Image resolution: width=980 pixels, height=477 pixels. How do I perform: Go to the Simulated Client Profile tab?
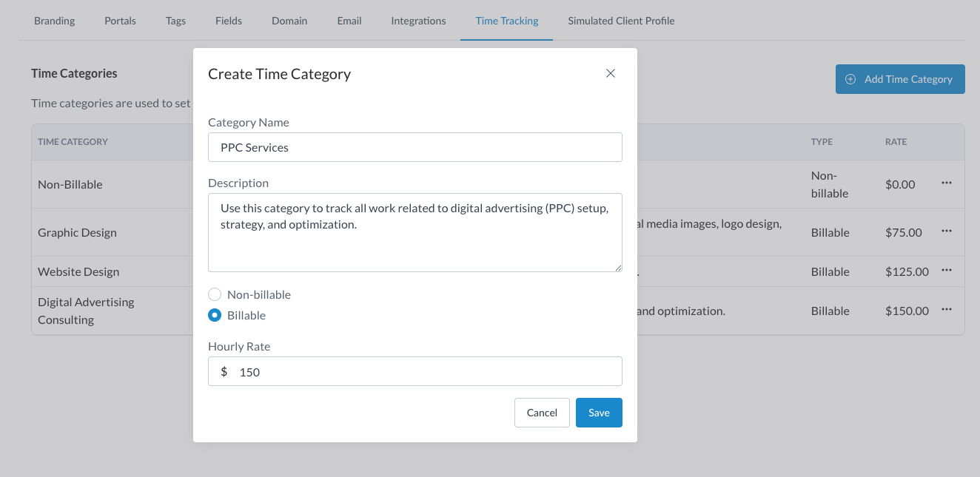[x=621, y=21]
